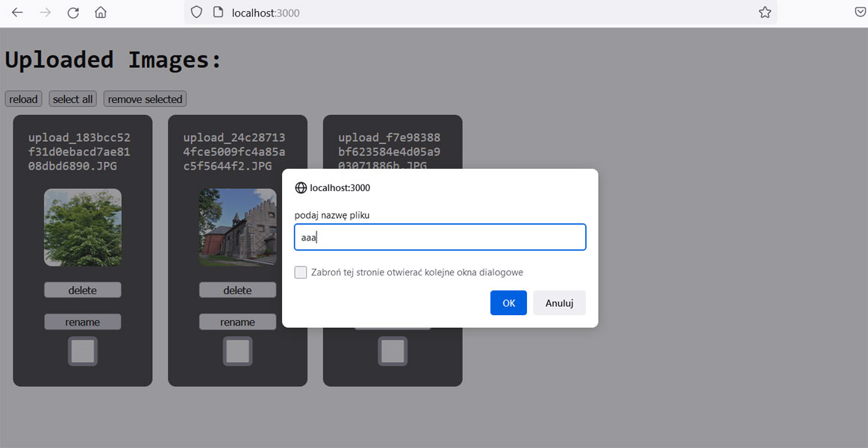
Task: Open the church photo thumbnail
Action: tap(237, 227)
